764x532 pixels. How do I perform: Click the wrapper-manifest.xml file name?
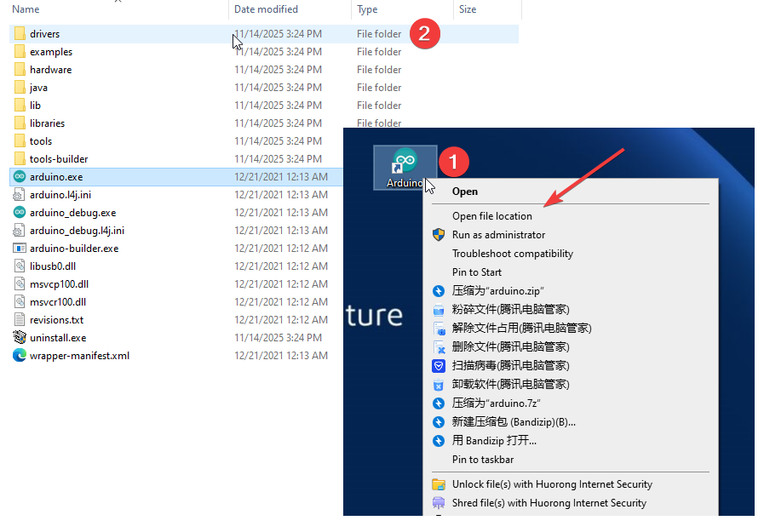(79, 355)
